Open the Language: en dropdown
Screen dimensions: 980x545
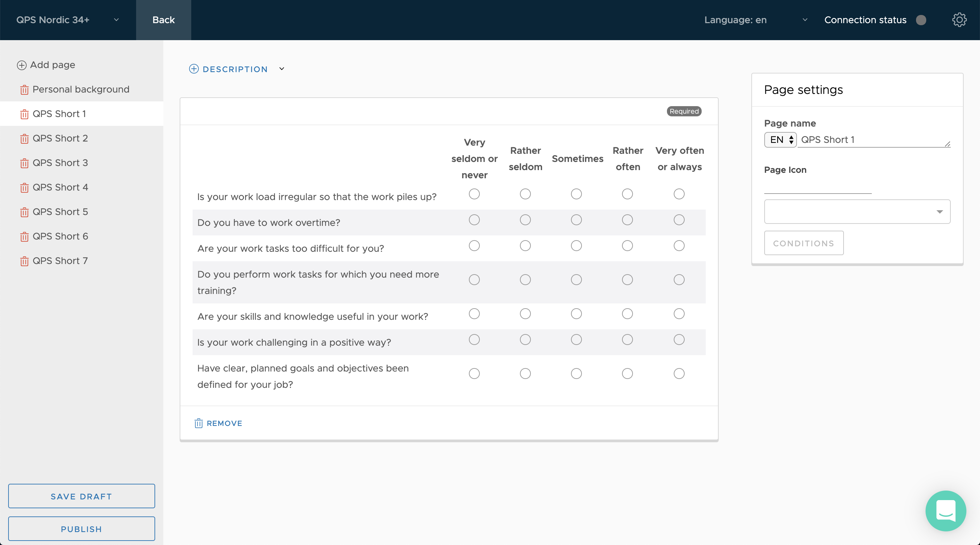click(x=755, y=20)
